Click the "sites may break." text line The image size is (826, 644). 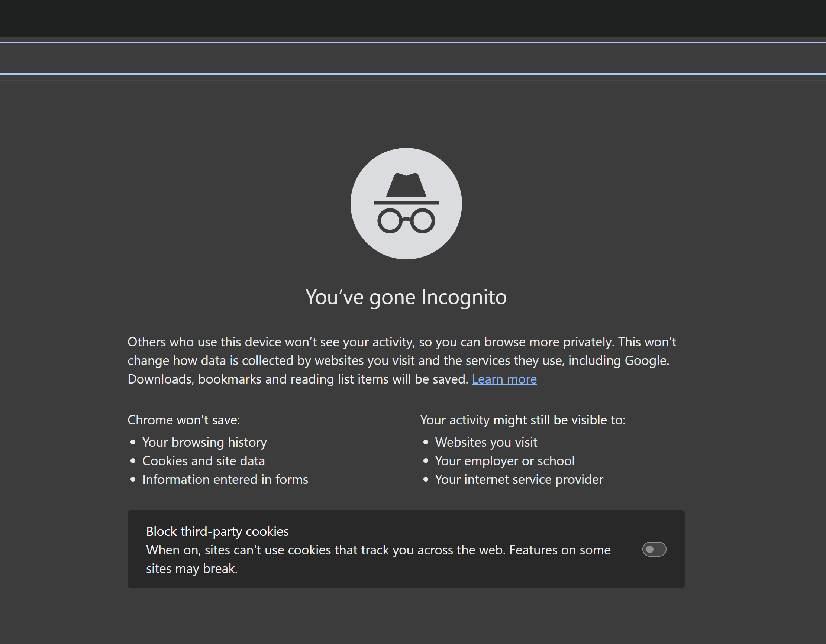pos(192,568)
